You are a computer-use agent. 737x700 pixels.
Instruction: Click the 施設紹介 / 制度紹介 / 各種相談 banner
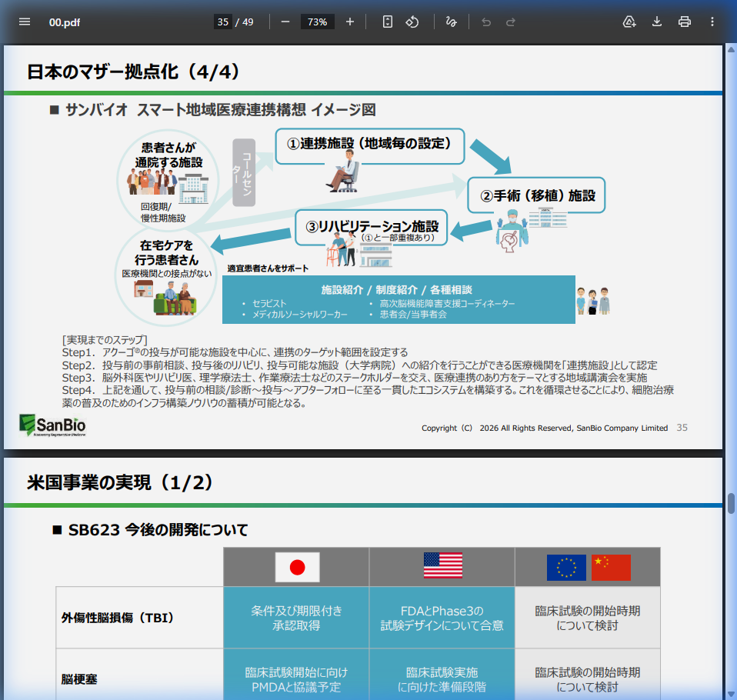point(399,300)
